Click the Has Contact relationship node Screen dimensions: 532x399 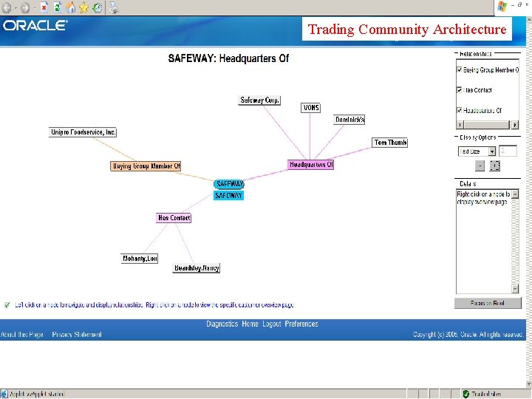[174, 218]
